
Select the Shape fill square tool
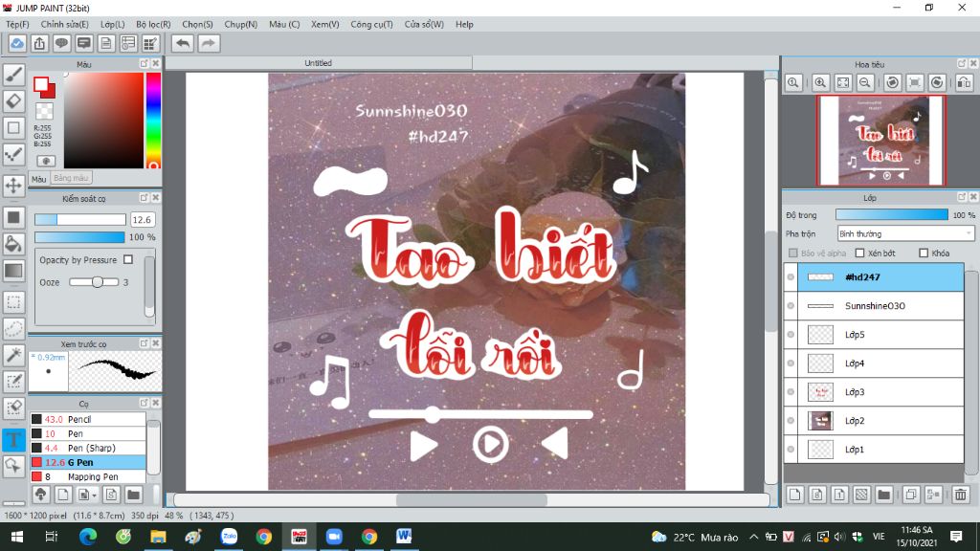tap(13, 217)
